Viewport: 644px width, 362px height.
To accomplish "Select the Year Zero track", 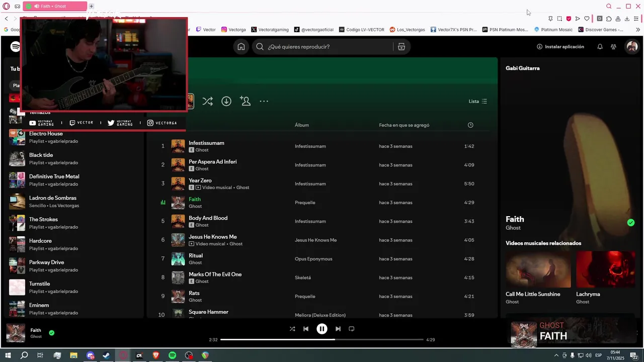I will coord(200,180).
